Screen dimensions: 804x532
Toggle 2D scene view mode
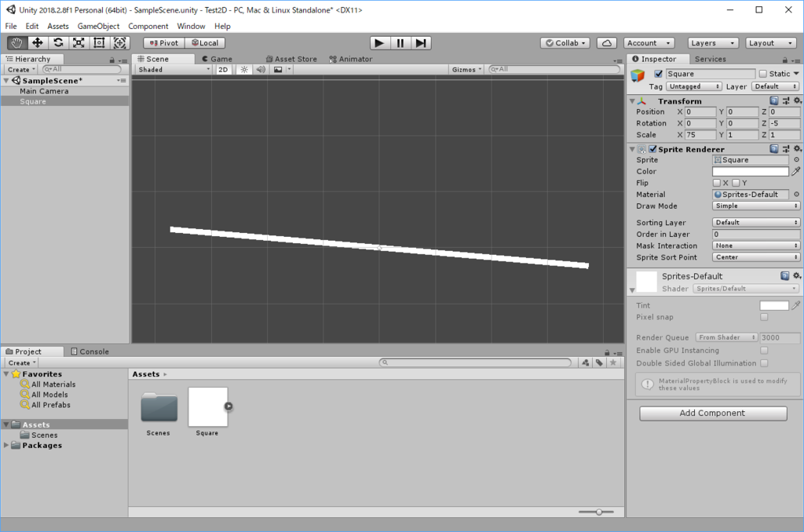click(223, 69)
